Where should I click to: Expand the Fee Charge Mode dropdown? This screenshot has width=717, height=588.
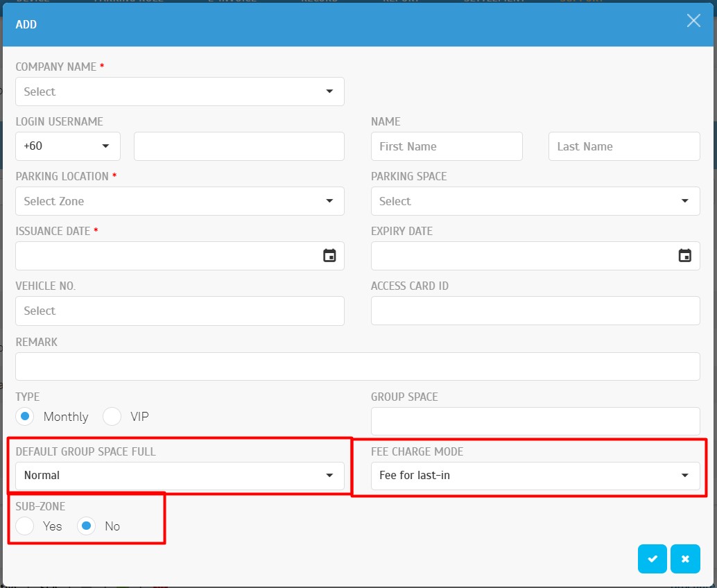[535, 476]
